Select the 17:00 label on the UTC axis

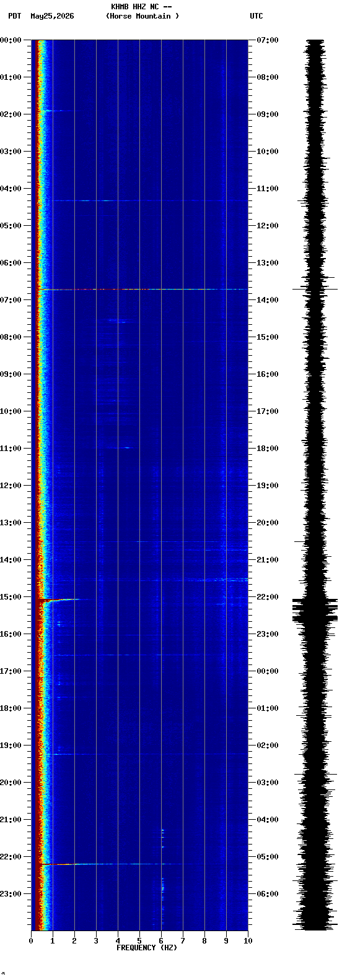268,411
